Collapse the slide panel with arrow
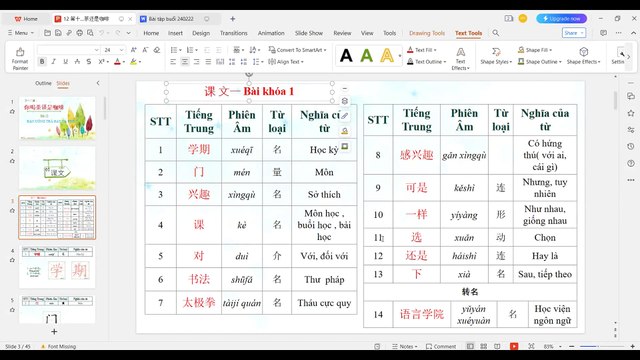The image size is (640, 360). [98, 83]
